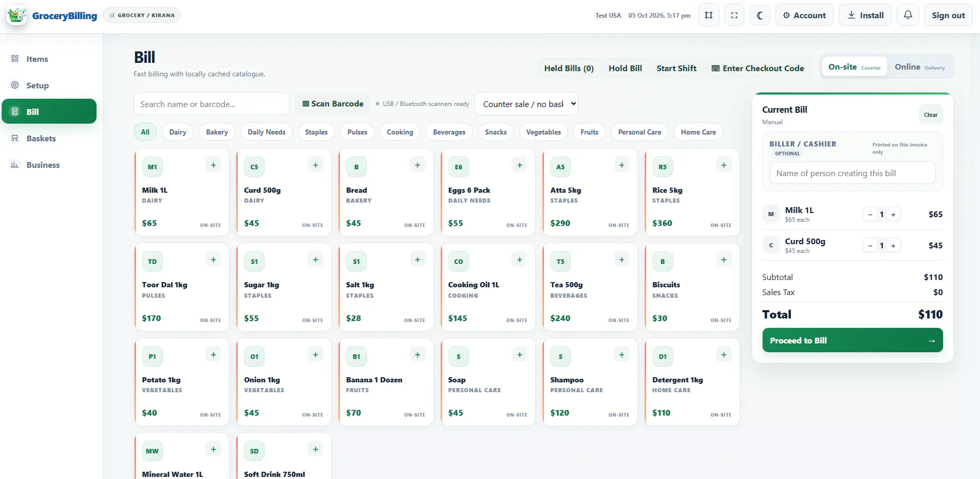Clear the current bill

[x=931, y=115]
